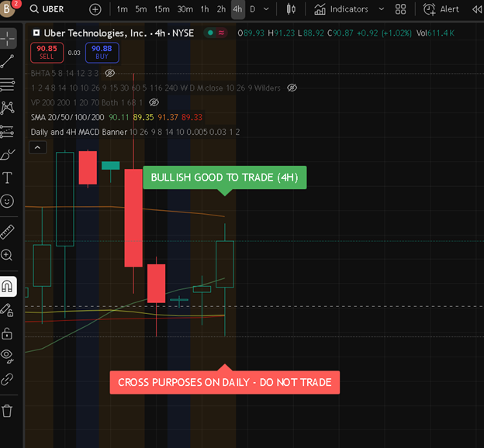The height and width of the screenshot is (448, 484).
Task: Click the SMA value 89.35
Action: [143, 117]
